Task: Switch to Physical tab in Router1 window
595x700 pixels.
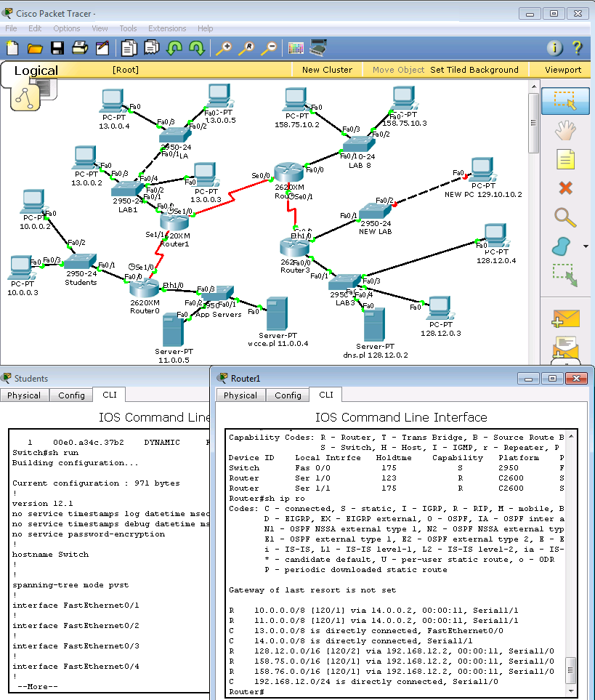Action: point(240,395)
